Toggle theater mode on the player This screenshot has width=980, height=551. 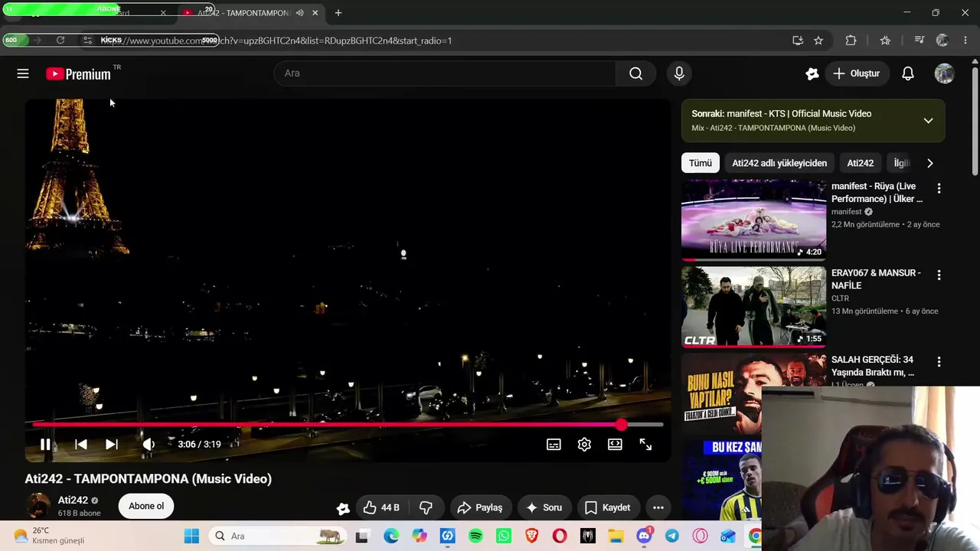615,444
